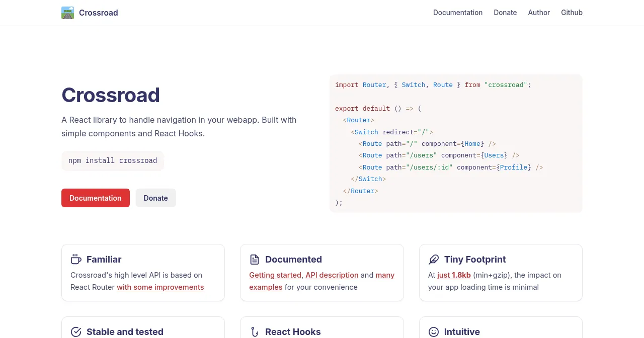Go to the Author page in navigation
This screenshot has width=644, height=338.
click(x=539, y=13)
